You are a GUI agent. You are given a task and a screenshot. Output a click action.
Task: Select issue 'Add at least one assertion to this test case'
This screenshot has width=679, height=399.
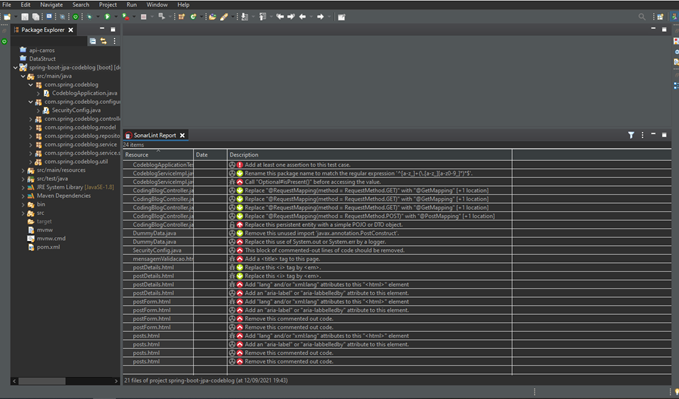tap(397, 165)
